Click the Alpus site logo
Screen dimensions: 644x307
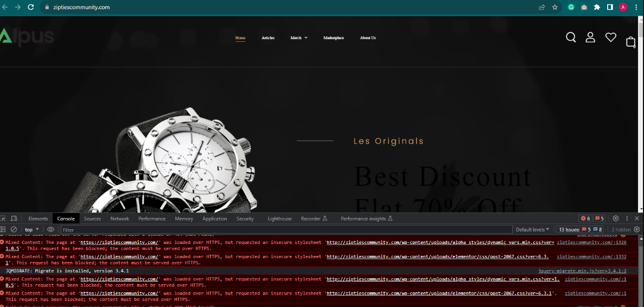[x=27, y=36]
